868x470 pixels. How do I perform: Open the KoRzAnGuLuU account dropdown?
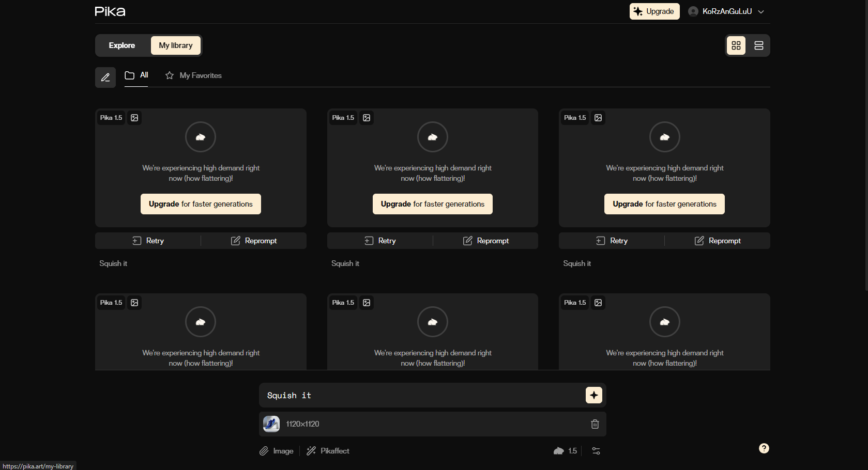[726, 11]
